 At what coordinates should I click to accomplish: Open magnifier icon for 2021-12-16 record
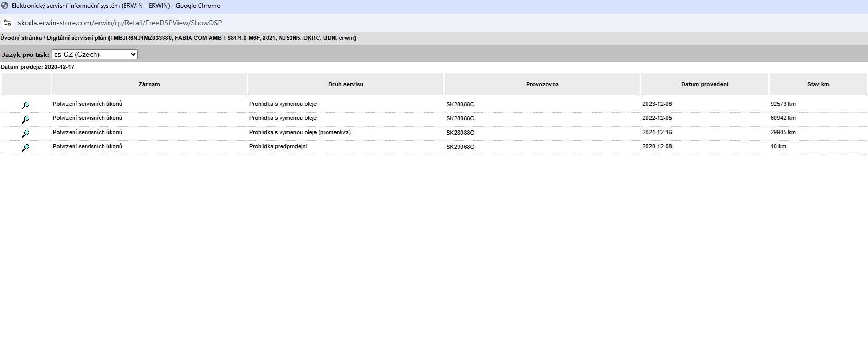tap(25, 134)
